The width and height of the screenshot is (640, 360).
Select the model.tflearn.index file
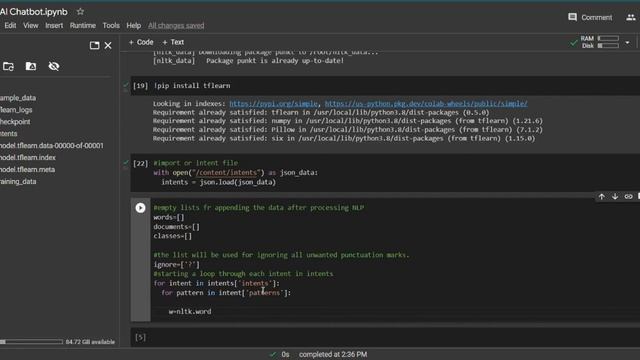(28, 157)
